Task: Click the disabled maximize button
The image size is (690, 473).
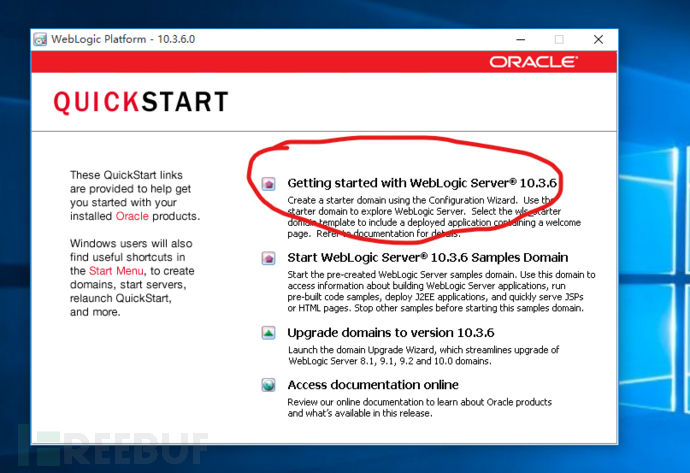Action: click(559, 40)
